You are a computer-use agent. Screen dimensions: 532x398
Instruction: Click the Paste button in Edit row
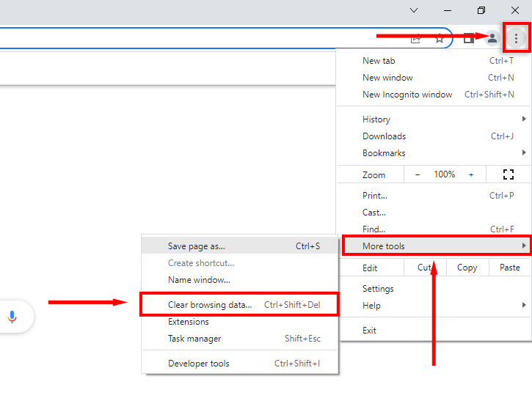[510, 268]
